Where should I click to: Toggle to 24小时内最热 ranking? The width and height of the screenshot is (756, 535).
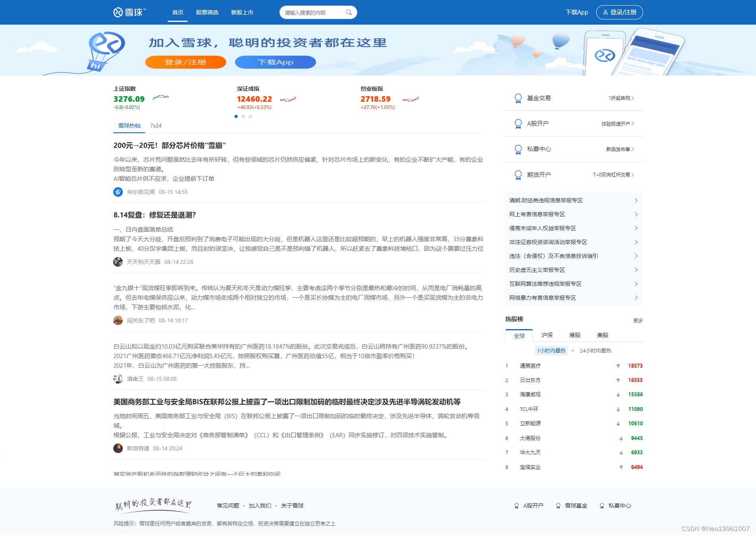click(x=595, y=351)
